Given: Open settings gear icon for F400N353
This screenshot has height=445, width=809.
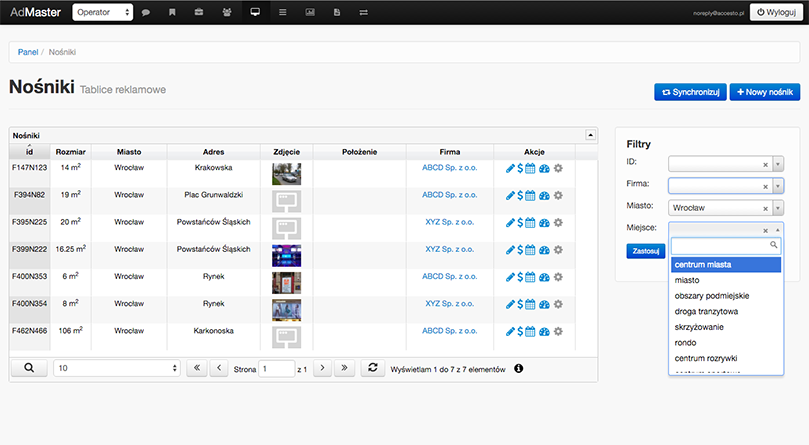Looking at the screenshot, I should point(558,277).
